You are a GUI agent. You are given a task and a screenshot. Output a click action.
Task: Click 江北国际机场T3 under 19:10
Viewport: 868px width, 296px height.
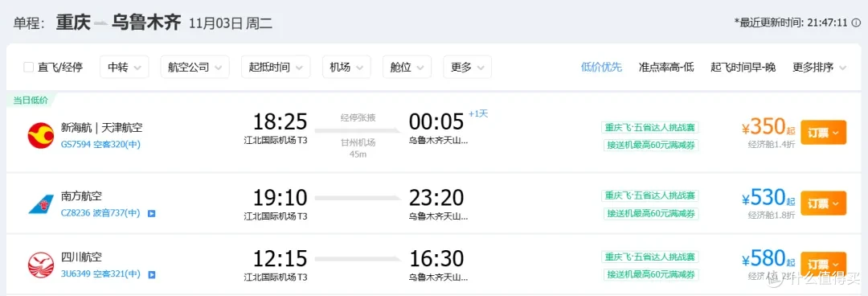point(276,216)
